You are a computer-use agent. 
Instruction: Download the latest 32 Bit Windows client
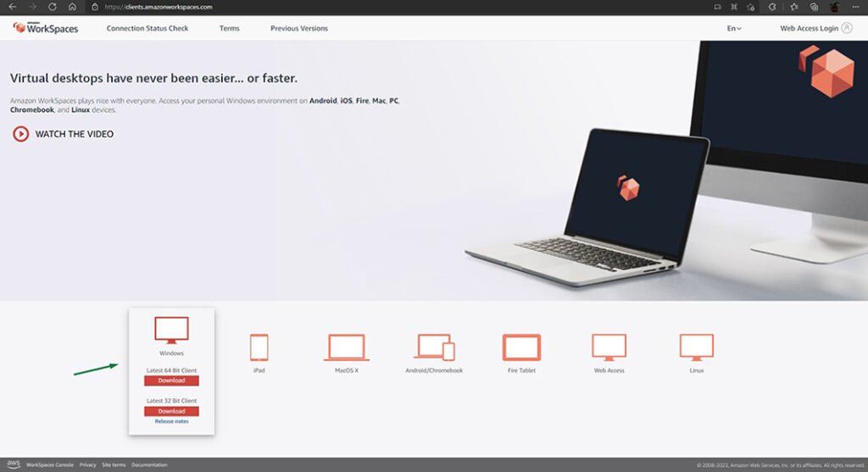(171, 411)
